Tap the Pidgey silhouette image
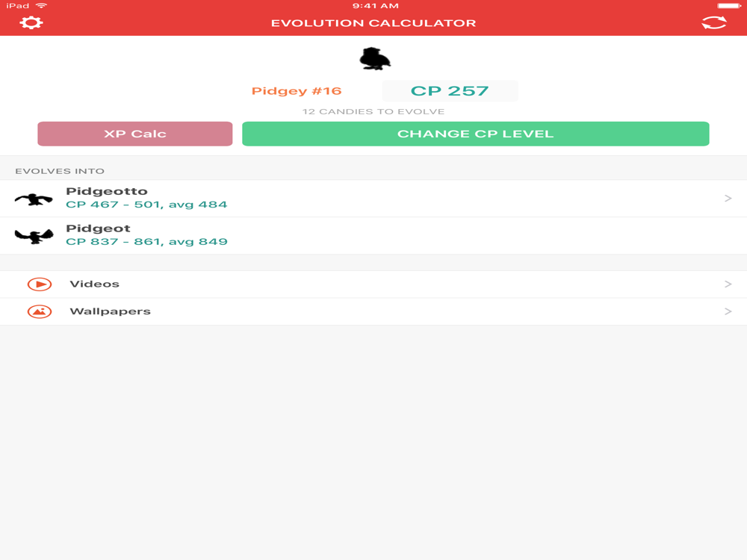 click(x=375, y=58)
